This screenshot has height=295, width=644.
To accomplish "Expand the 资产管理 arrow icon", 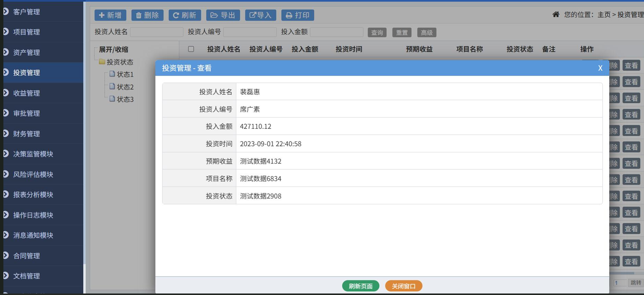I will tap(6, 52).
